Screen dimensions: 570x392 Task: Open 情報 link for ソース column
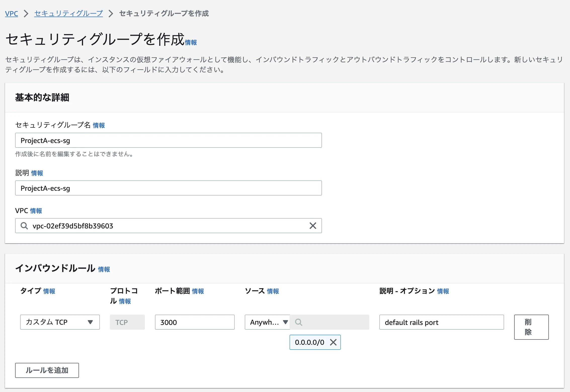pyautogui.click(x=273, y=291)
